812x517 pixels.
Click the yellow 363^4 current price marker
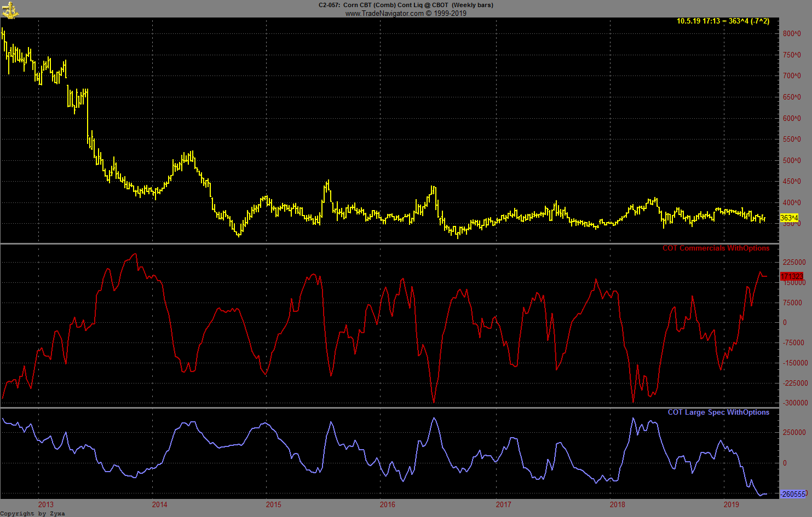click(x=789, y=218)
